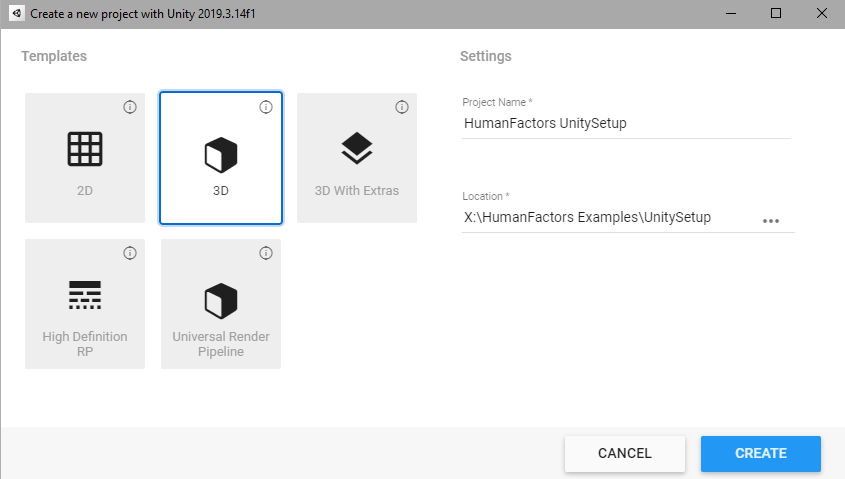The width and height of the screenshot is (845, 479).
Task: Show Universal Render Pipeline info icon
Action: [266, 253]
